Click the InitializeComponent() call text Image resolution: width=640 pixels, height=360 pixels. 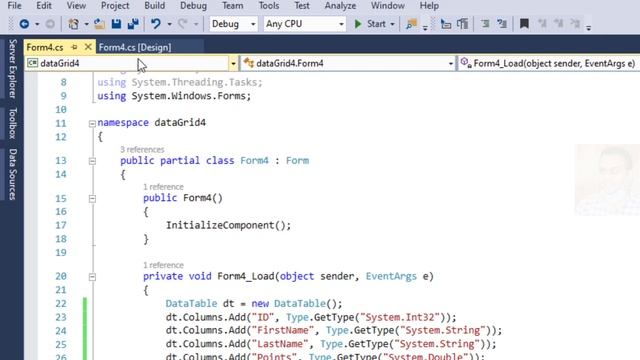click(x=228, y=225)
